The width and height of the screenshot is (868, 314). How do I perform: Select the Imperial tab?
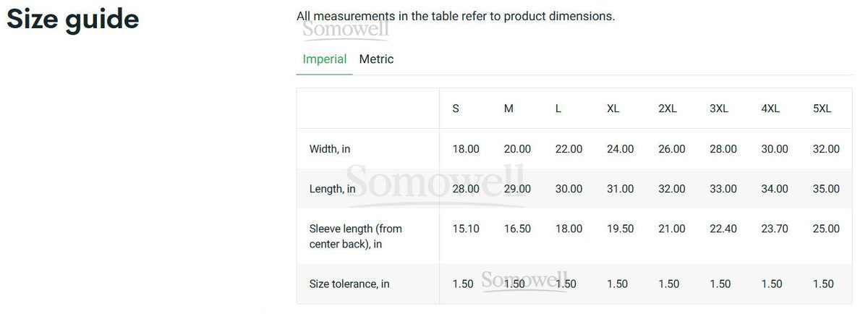pos(324,59)
